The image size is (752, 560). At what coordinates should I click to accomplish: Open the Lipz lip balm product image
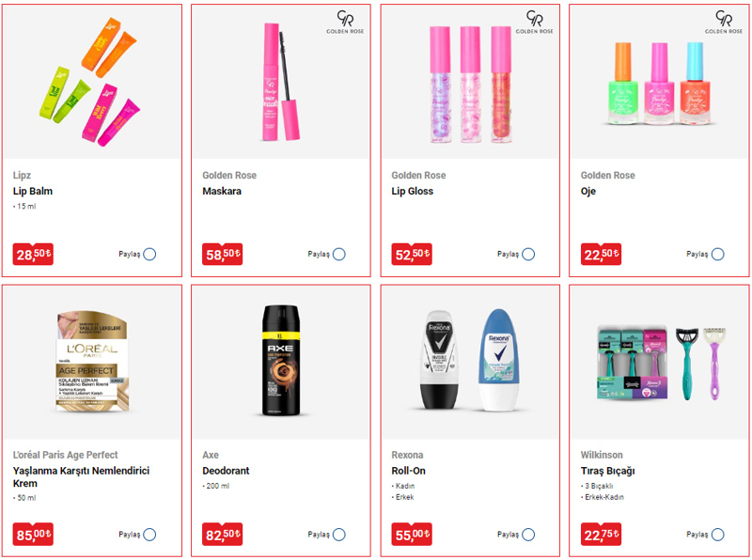coord(89,82)
